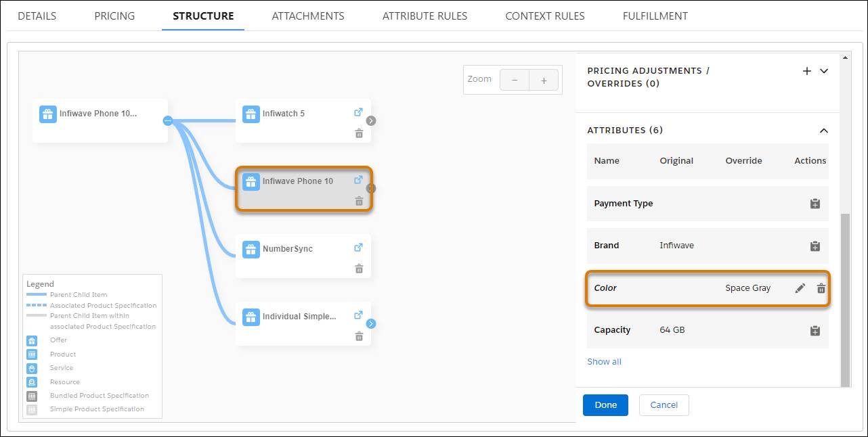Image resolution: width=868 pixels, height=437 pixels.
Task: Open the Context Rules tab
Action: [545, 16]
